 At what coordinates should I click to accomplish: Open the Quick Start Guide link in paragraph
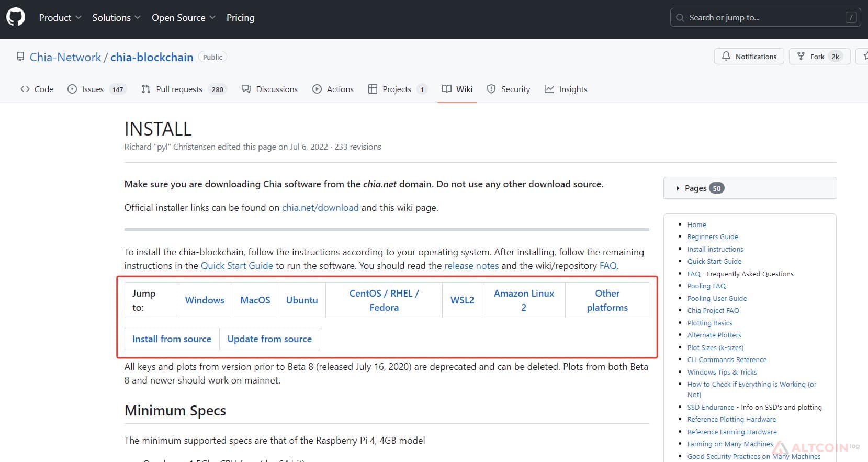click(237, 266)
